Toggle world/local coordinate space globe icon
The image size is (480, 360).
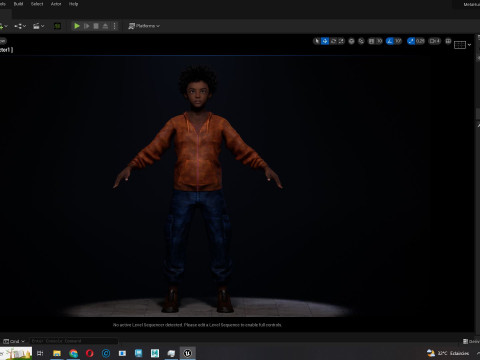[351, 41]
